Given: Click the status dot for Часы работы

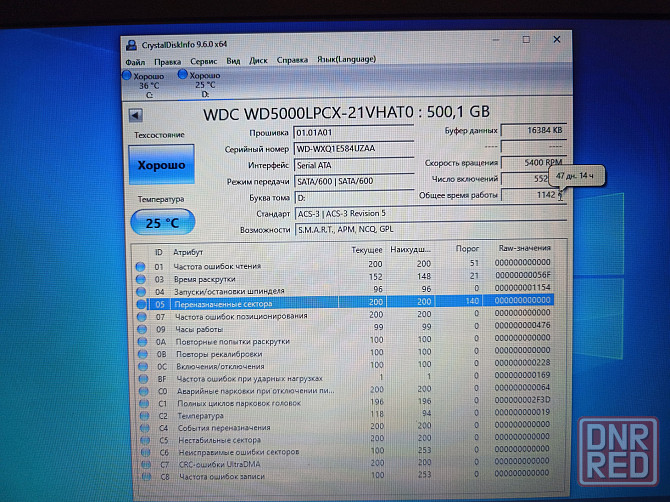Looking at the screenshot, I should 142,329.
